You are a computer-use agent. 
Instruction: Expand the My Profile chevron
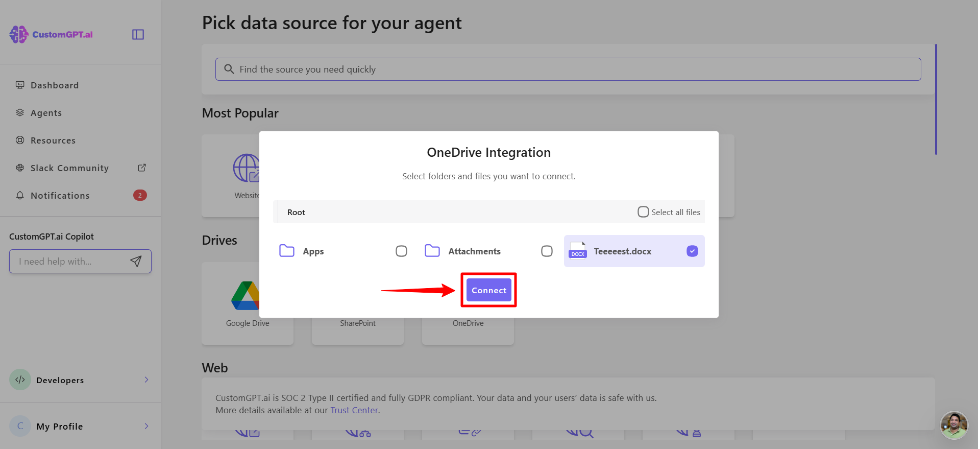[146, 426]
